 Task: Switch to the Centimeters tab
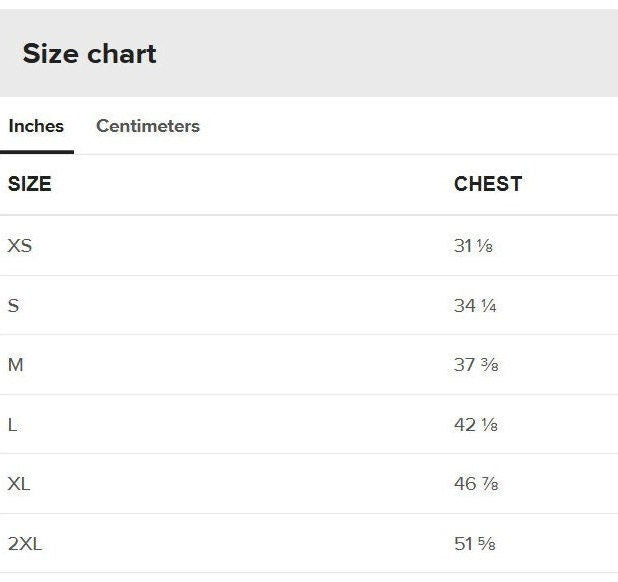coord(148,126)
